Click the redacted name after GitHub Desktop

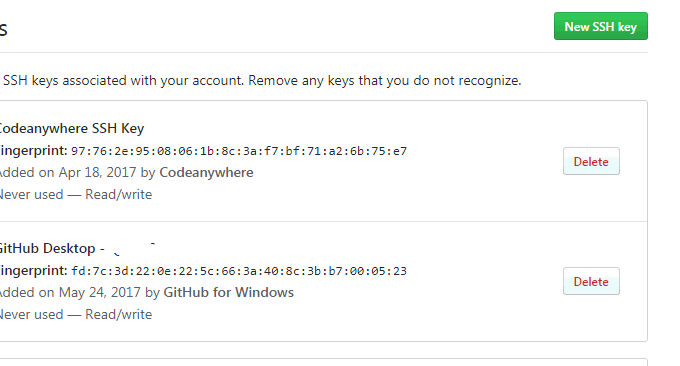[x=134, y=249]
